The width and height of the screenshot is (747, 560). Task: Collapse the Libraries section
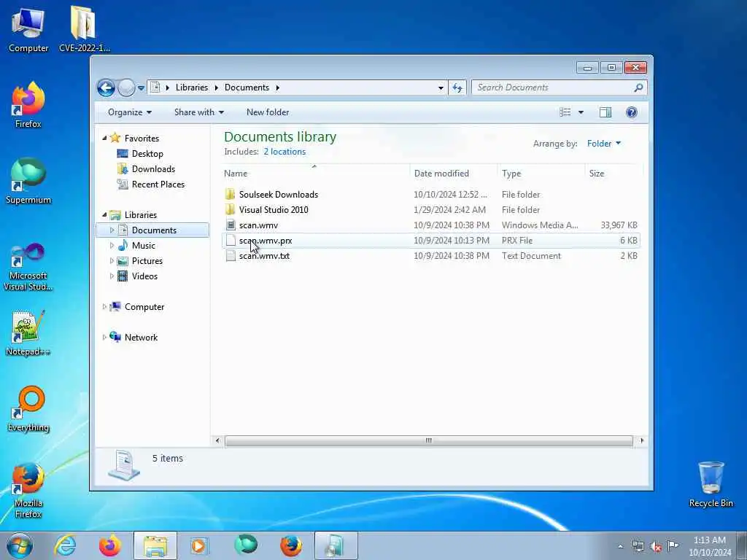(104, 215)
